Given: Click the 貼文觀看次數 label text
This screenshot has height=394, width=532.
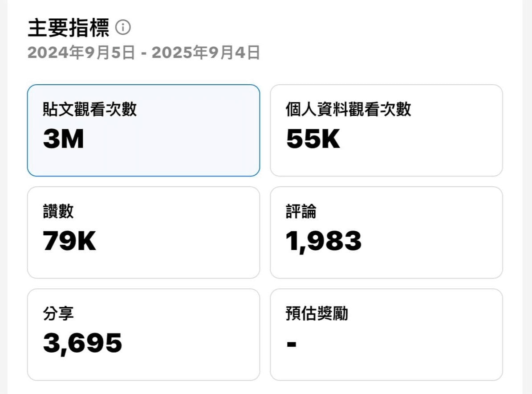Looking at the screenshot, I should coord(89,109).
